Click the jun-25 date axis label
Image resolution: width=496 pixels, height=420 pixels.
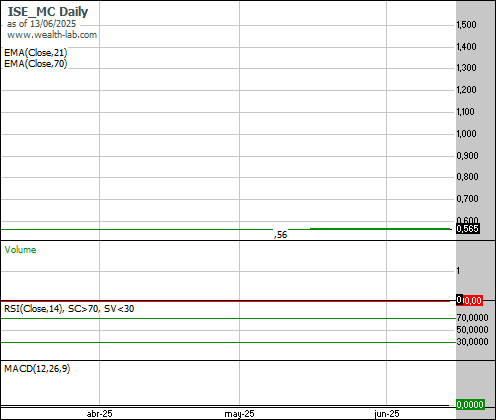pos(387,414)
